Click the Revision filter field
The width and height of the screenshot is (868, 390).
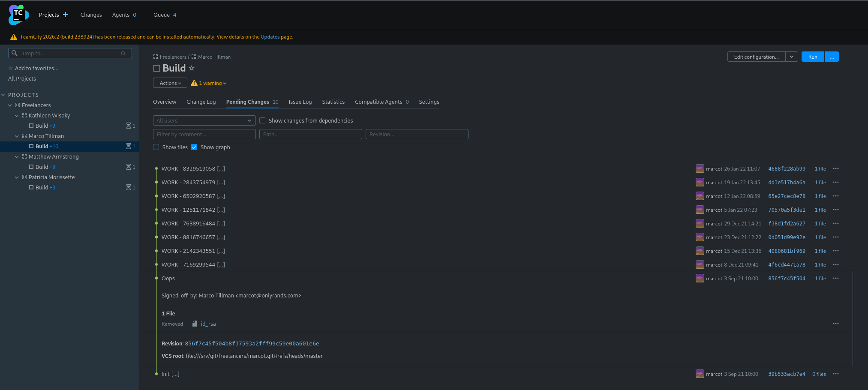coord(417,134)
